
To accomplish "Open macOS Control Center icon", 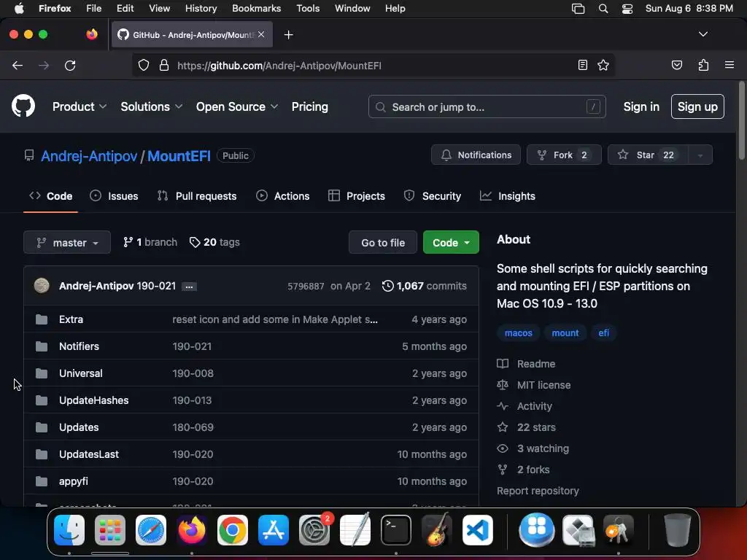I will pyautogui.click(x=627, y=9).
